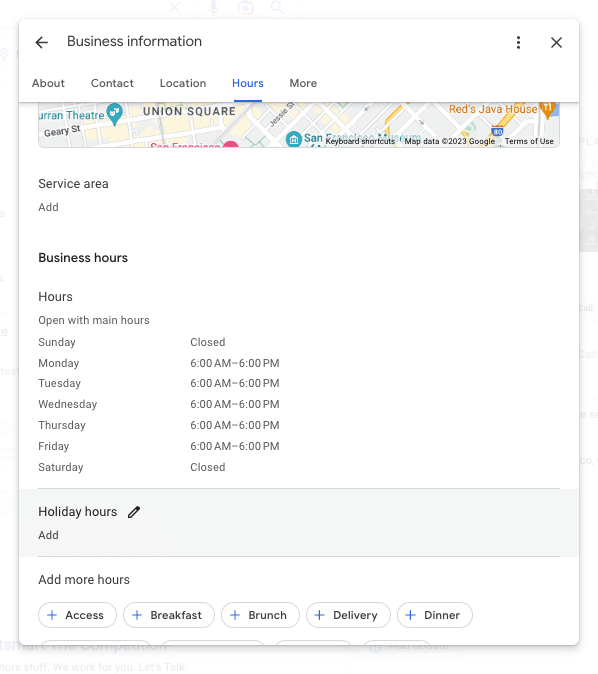
Task: Click Saturday Closed hours row
Action: [x=132, y=467]
